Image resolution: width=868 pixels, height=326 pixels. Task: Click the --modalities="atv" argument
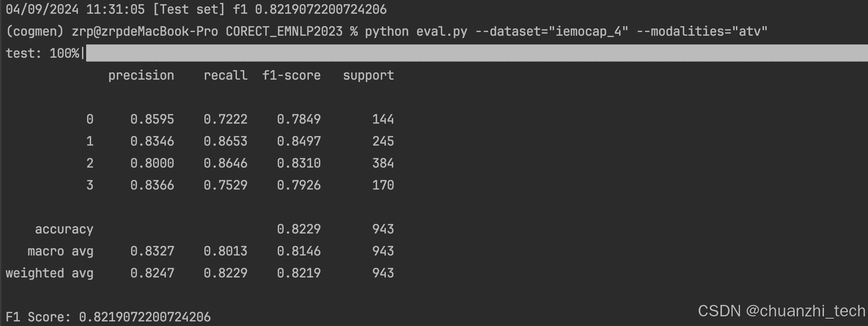(702, 31)
